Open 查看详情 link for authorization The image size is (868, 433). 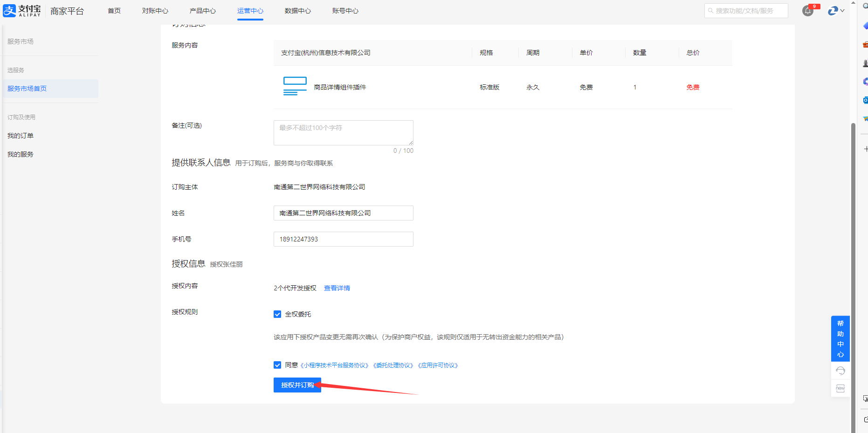click(x=337, y=288)
